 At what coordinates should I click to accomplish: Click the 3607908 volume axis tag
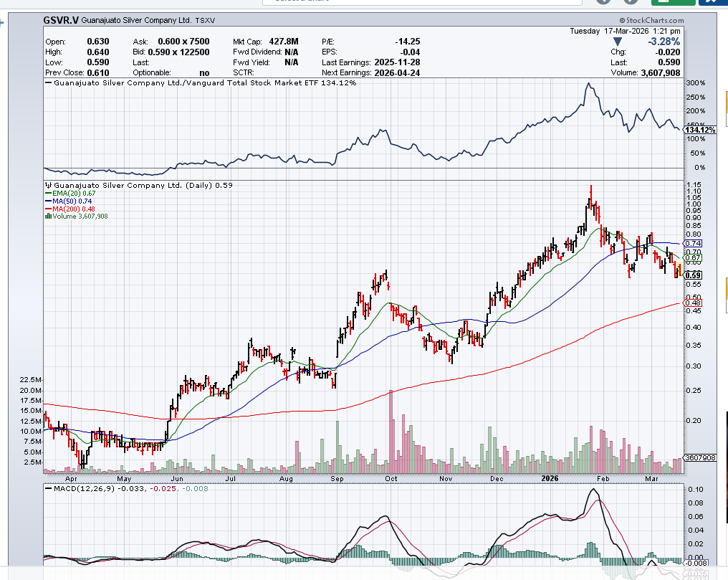[x=698, y=457]
